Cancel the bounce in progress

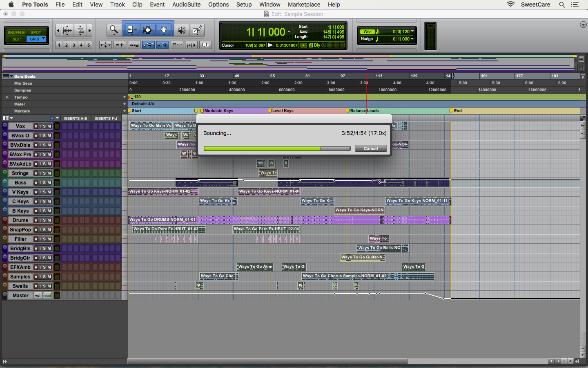point(371,148)
